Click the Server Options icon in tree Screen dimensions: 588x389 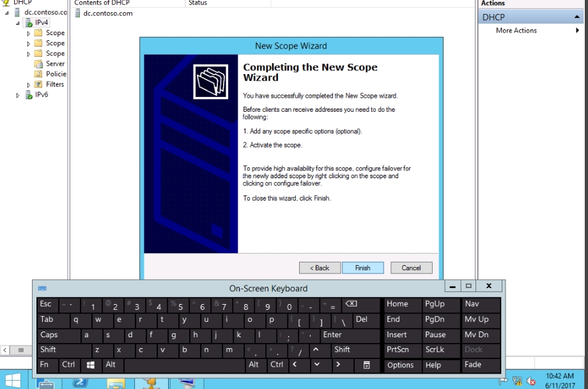point(38,64)
